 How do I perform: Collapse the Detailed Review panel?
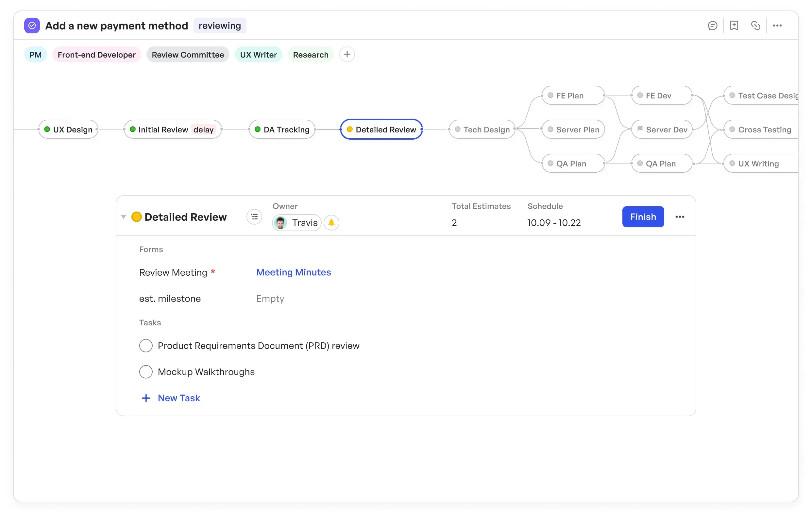click(x=124, y=217)
